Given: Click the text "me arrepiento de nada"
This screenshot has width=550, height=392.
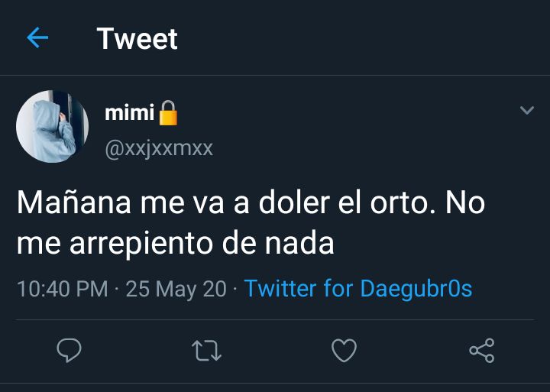Looking at the screenshot, I should click(176, 243).
